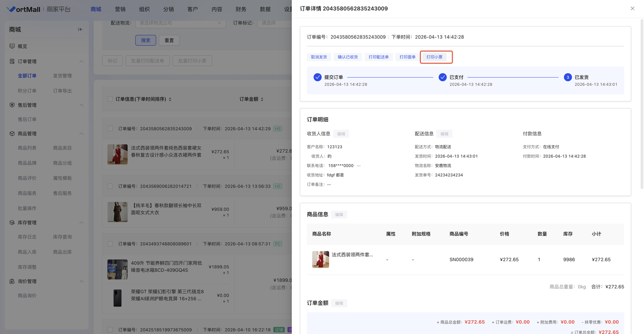Image resolution: width=644 pixels, height=334 pixels.
Task: Click the 概览 overview icon in sidebar
Action: click(x=12, y=46)
